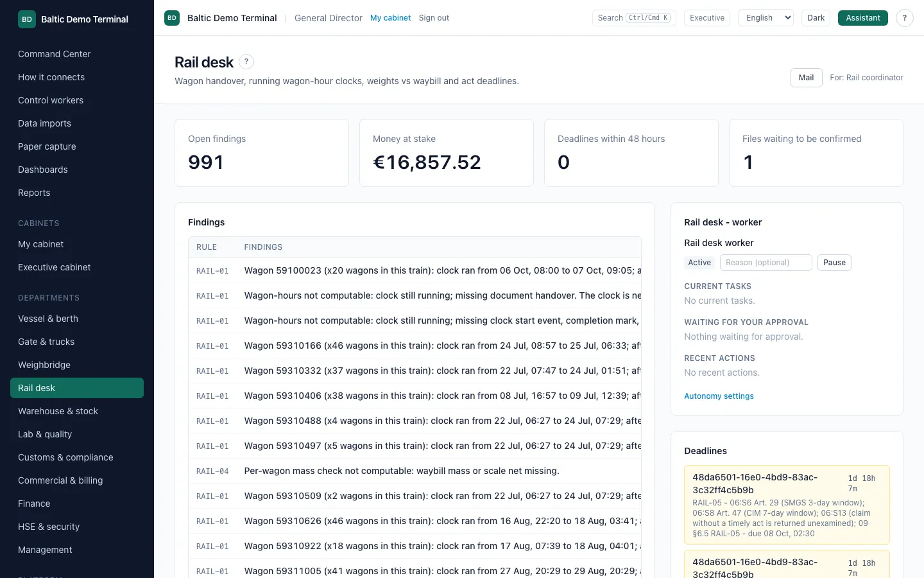The width and height of the screenshot is (924, 578).
Task: Select the RAIL-04 per-wagon mass check finding
Action: [x=415, y=471]
